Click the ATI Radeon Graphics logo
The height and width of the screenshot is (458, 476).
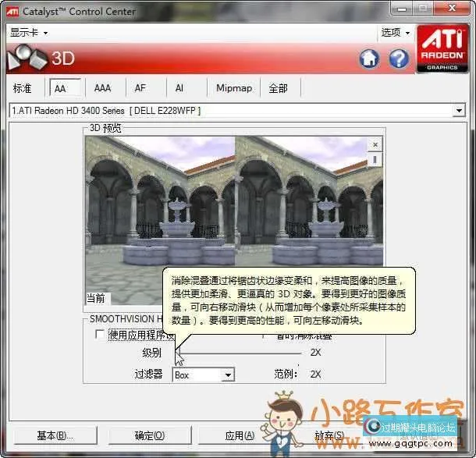pyautogui.click(x=442, y=48)
